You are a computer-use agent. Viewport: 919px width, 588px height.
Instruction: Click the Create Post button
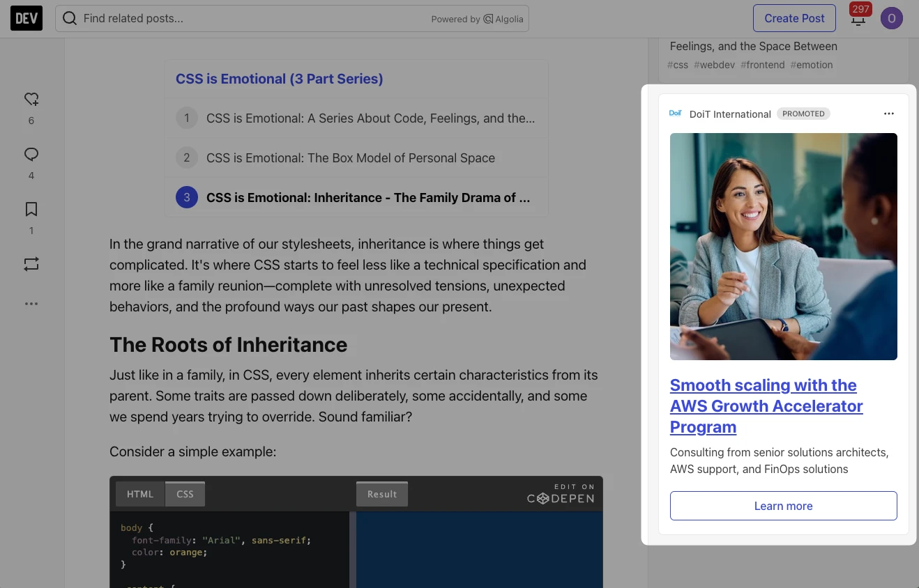(x=794, y=18)
